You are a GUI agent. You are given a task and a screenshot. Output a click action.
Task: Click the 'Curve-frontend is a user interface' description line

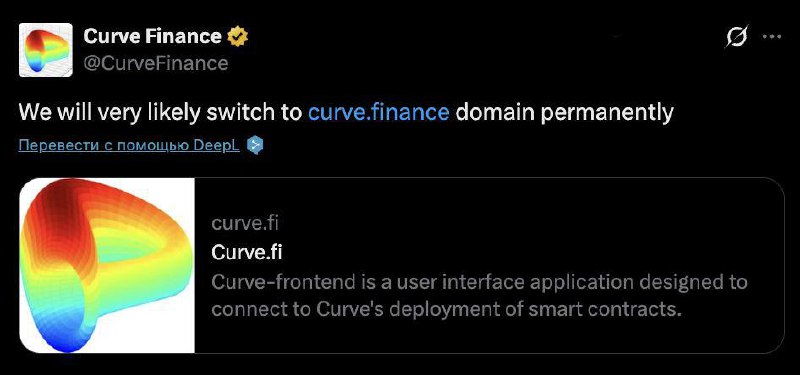(479, 282)
